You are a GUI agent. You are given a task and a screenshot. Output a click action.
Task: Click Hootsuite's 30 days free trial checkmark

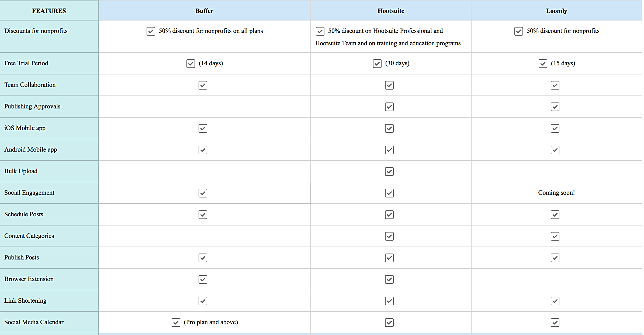(x=377, y=64)
